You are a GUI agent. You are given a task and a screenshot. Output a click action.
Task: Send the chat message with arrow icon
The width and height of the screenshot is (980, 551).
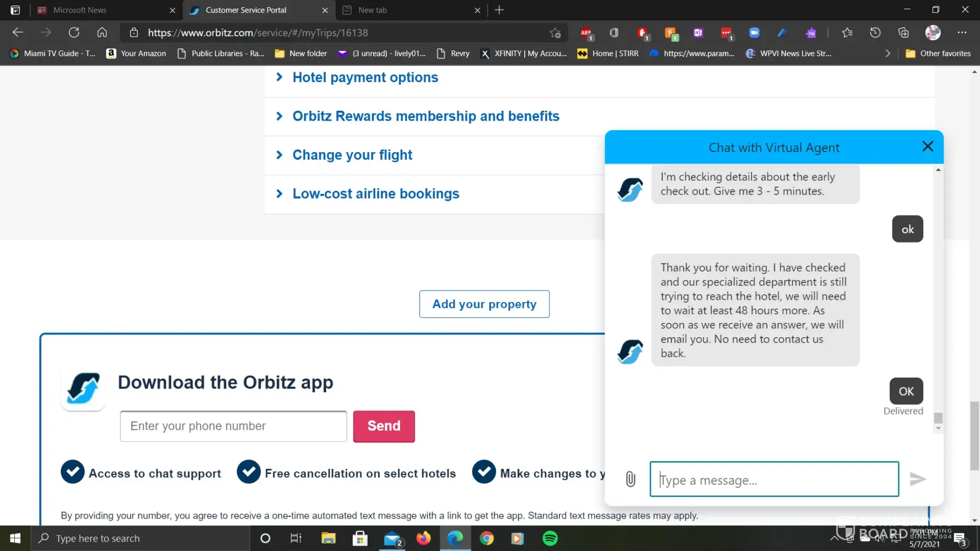(x=918, y=479)
